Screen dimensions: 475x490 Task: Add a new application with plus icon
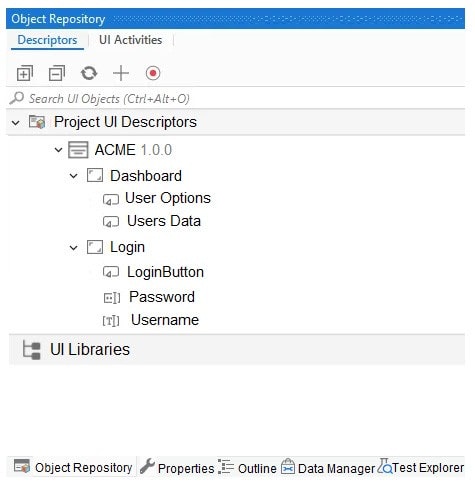pyautogui.click(x=121, y=73)
